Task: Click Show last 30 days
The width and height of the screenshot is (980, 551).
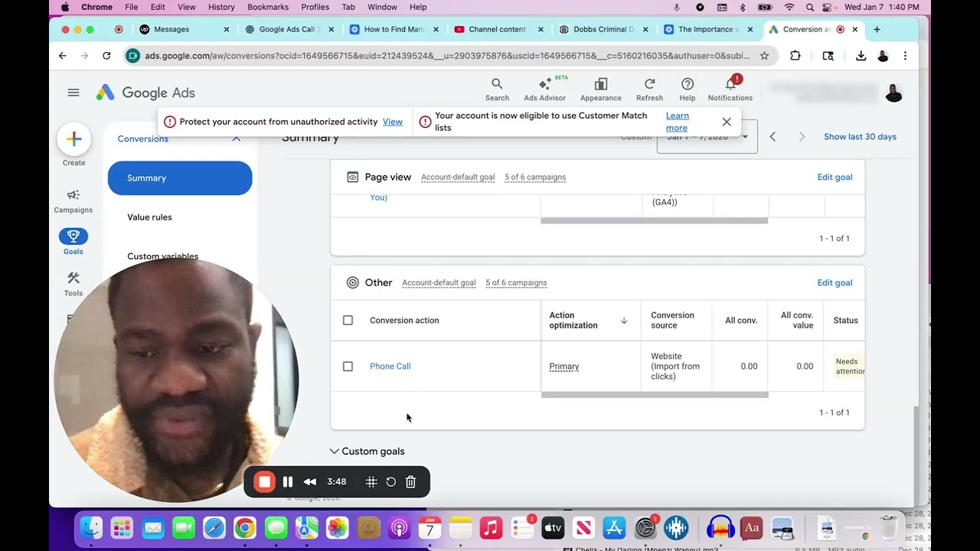Action: click(x=860, y=137)
